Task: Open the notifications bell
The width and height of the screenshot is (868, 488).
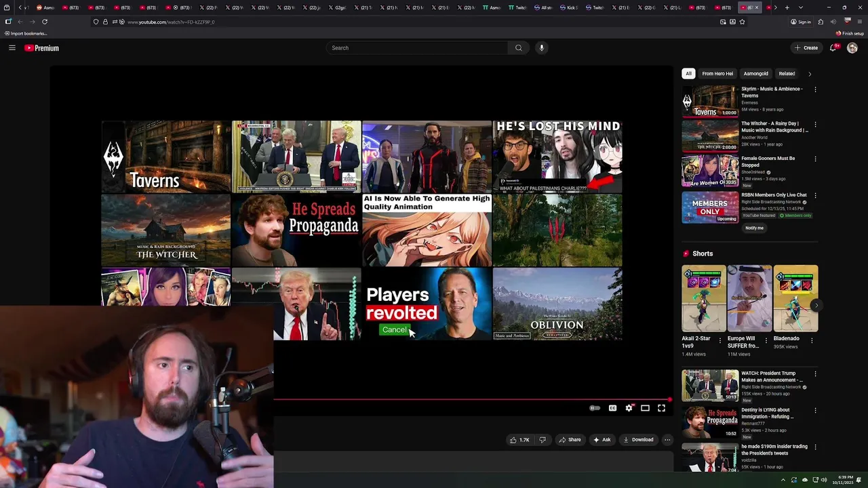Action: tap(833, 47)
